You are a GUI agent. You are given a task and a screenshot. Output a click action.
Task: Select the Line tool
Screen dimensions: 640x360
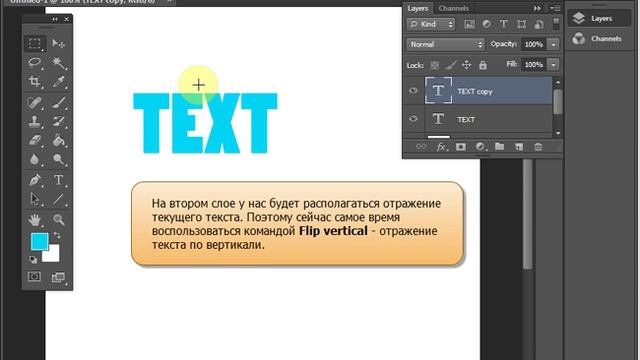coord(58,199)
